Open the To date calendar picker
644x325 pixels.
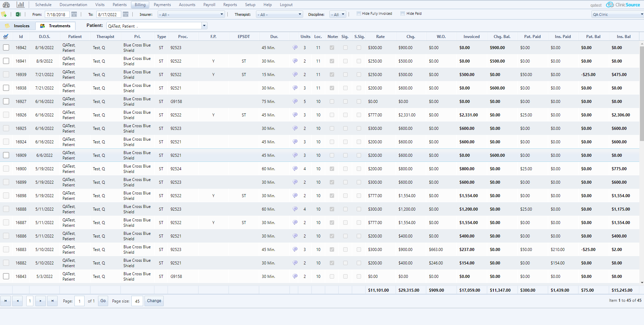(126, 14)
